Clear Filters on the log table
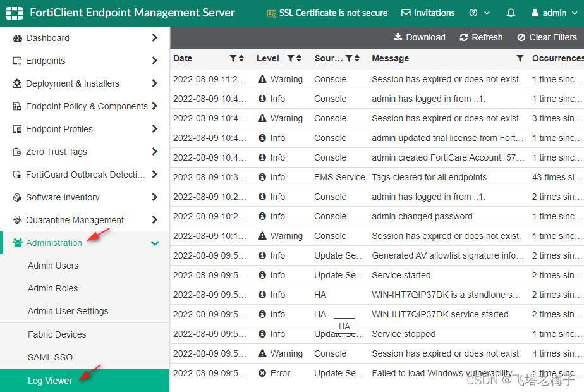Viewport: 584px width, 392px height. (547, 37)
